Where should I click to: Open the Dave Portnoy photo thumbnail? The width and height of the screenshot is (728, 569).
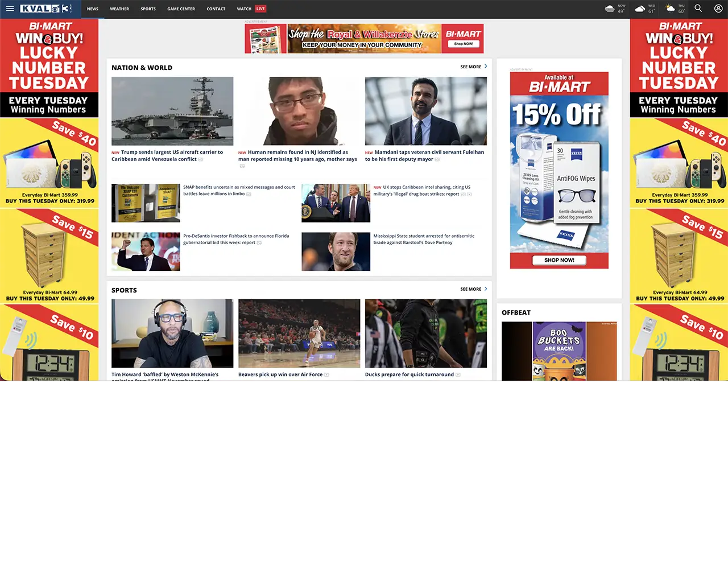[336, 251]
